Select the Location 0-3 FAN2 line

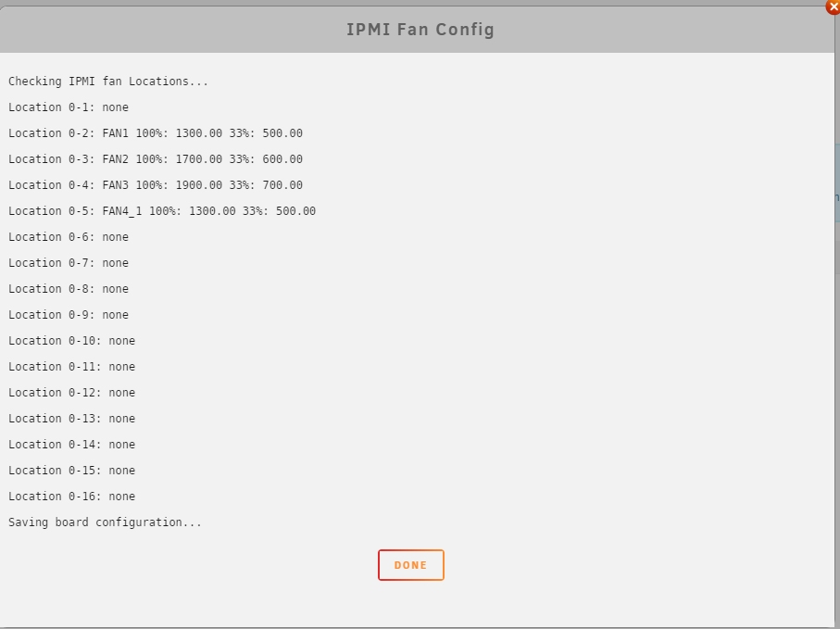pos(156,159)
